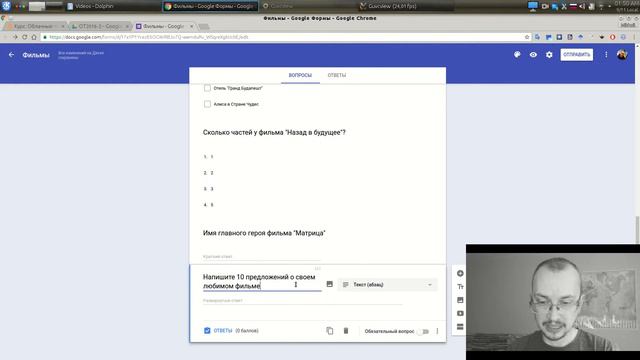The width and height of the screenshot is (640, 360).
Task: Select the Matrix hero name question
Action: pyautogui.click(x=264, y=233)
